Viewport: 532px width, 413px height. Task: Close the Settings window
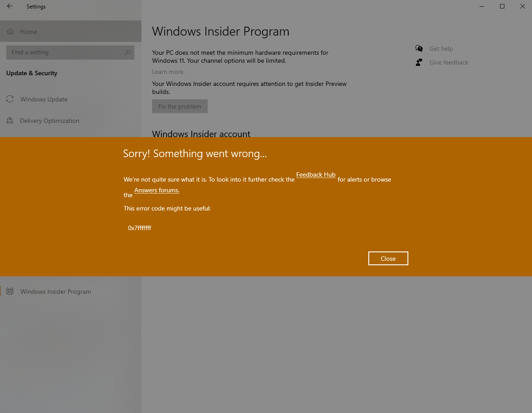pos(523,6)
